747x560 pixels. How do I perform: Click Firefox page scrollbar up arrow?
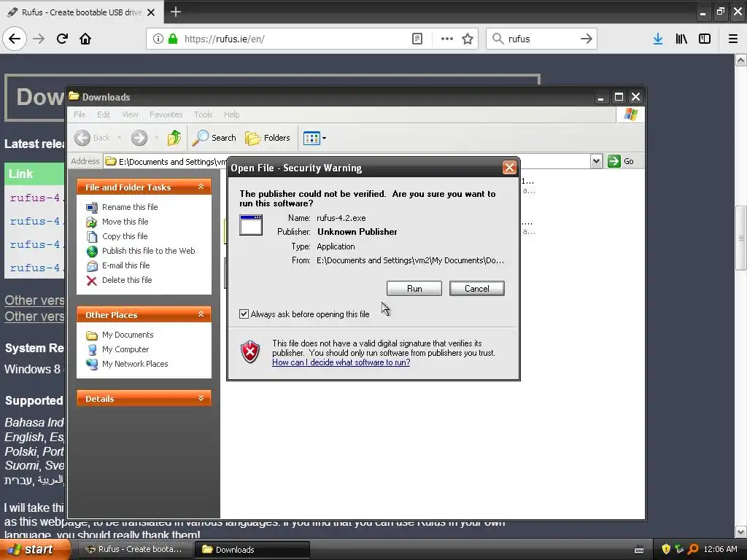coord(741,60)
